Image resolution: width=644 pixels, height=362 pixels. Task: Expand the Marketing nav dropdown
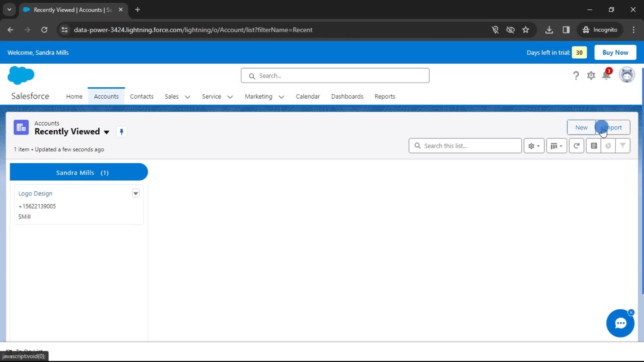pyautogui.click(x=281, y=97)
